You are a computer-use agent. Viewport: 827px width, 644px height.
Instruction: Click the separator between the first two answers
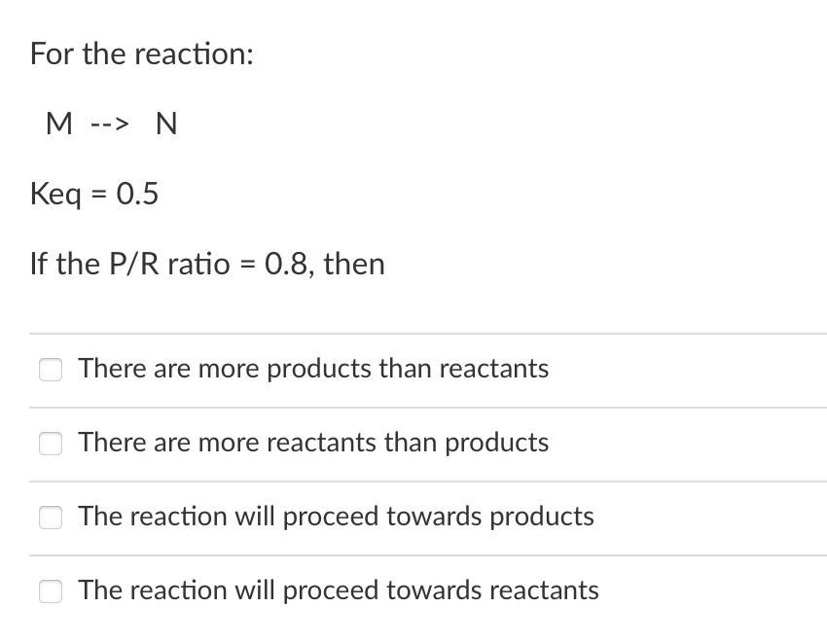428,407
